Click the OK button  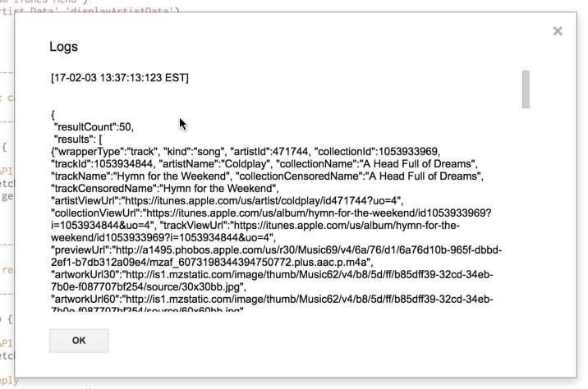tap(79, 341)
